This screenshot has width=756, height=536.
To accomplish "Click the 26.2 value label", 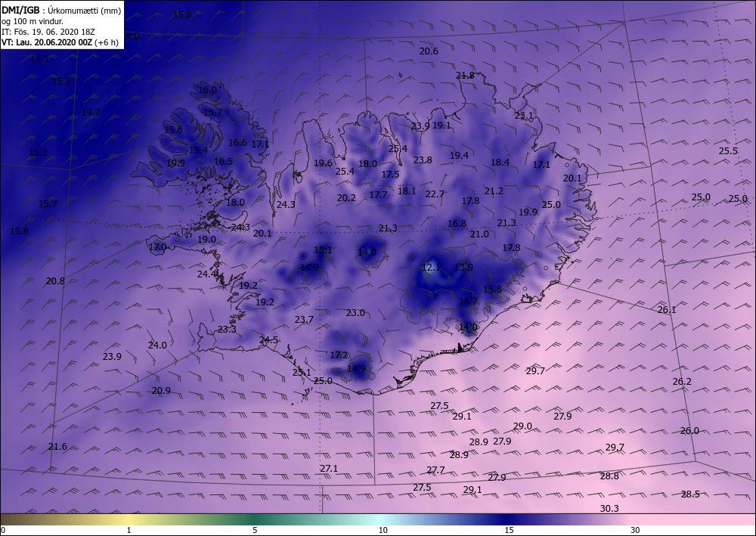I will tap(682, 382).
